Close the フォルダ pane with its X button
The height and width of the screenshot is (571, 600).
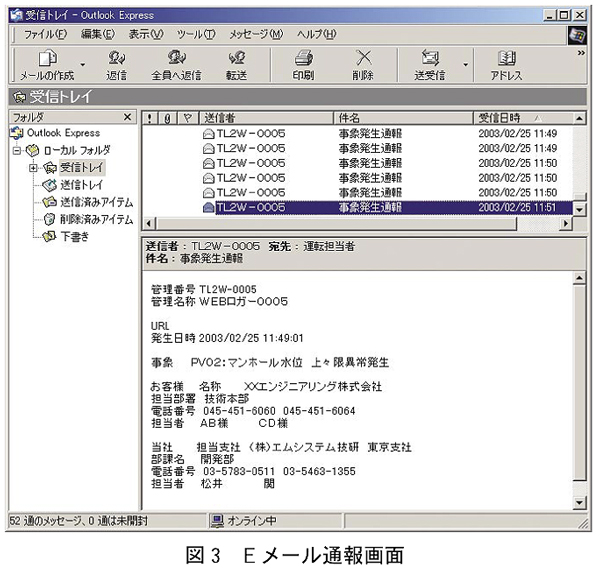pyautogui.click(x=128, y=117)
